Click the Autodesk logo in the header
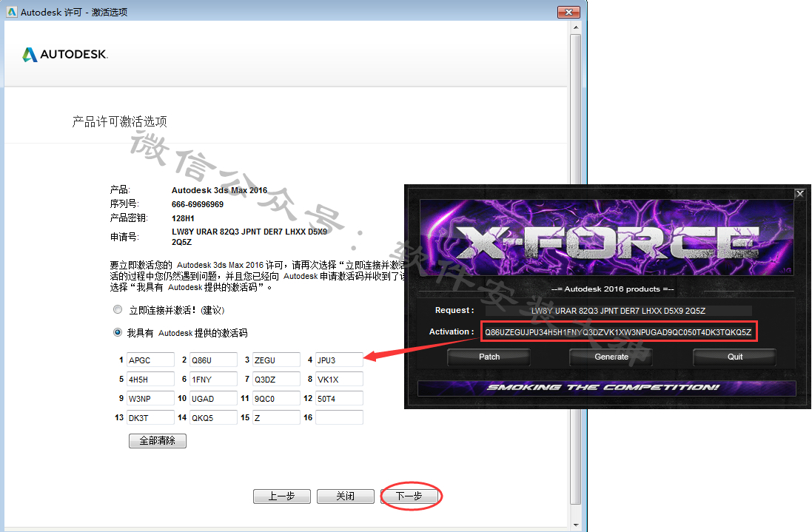 click(65, 54)
